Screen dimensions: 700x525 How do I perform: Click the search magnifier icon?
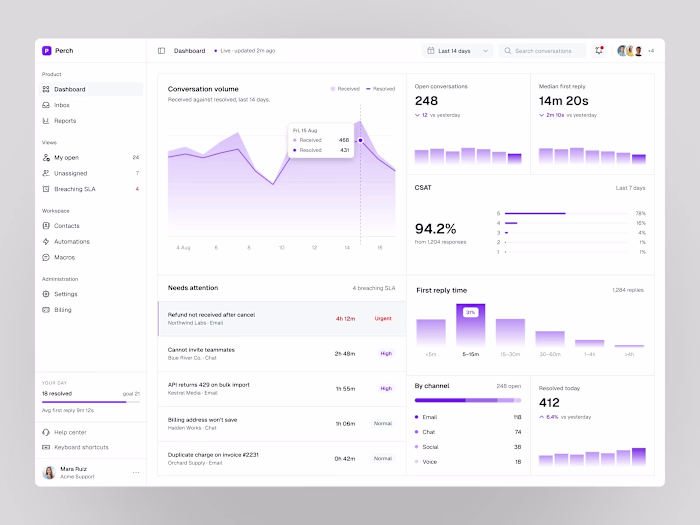pyautogui.click(x=508, y=51)
